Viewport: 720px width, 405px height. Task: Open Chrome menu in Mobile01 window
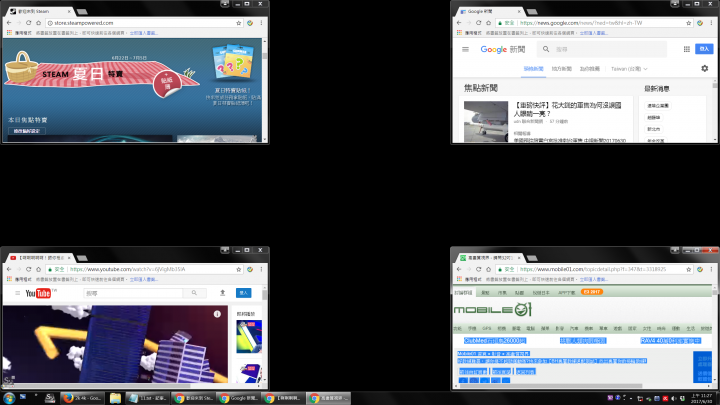pyautogui.click(x=711, y=269)
